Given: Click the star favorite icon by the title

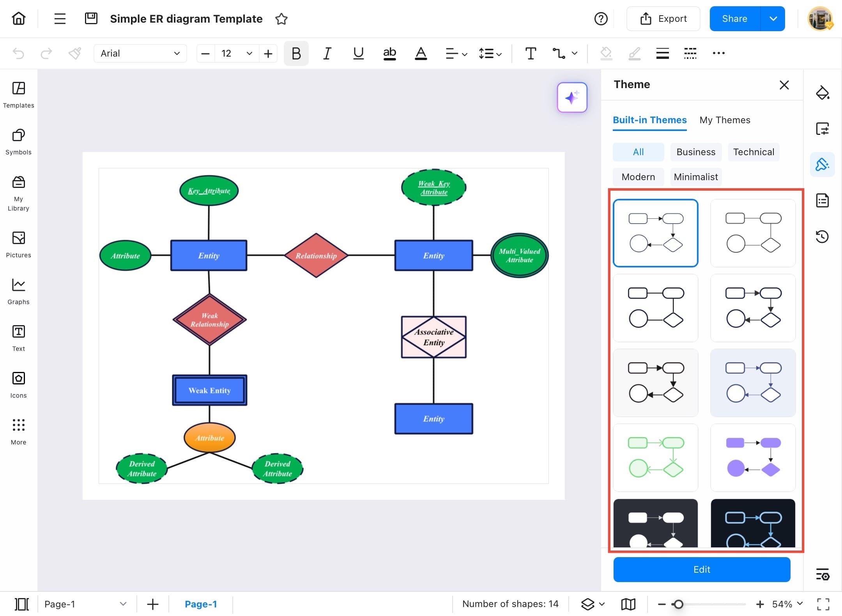Looking at the screenshot, I should pos(281,19).
